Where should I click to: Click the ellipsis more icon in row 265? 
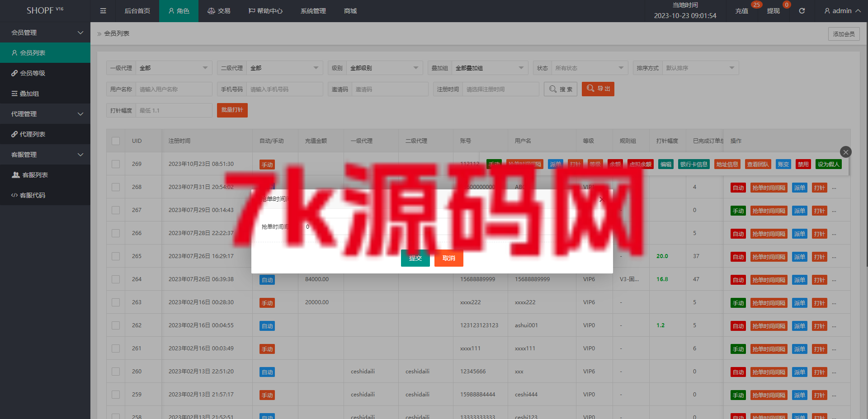coord(834,257)
